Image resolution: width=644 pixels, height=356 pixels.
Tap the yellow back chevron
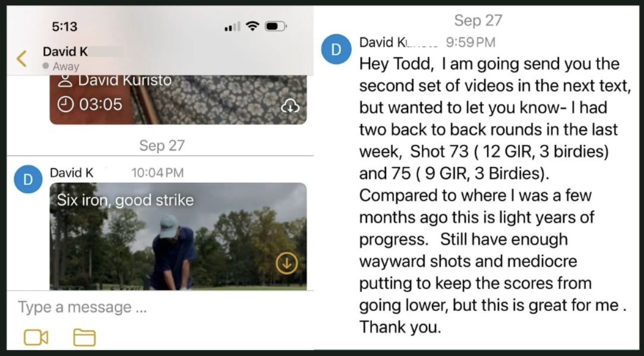click(21, 59)
